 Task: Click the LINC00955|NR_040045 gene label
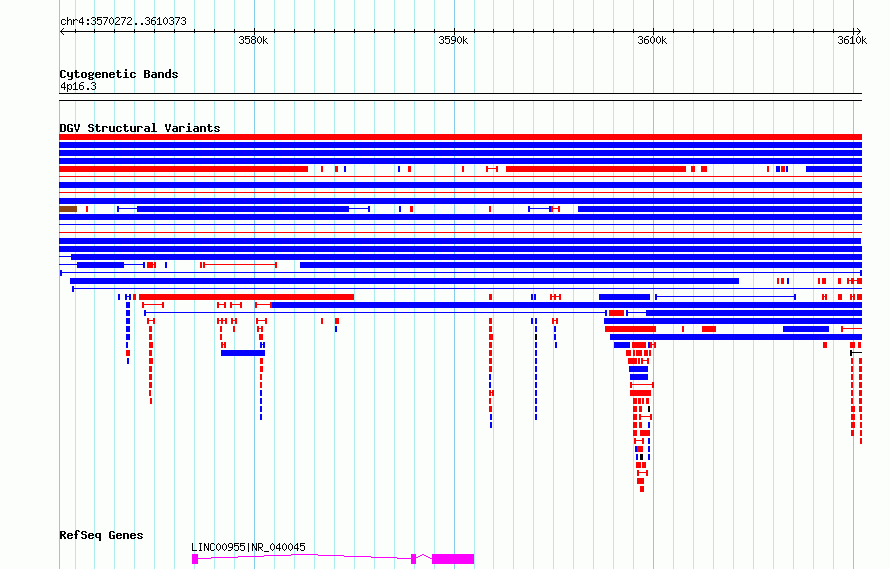click(248, 547)
